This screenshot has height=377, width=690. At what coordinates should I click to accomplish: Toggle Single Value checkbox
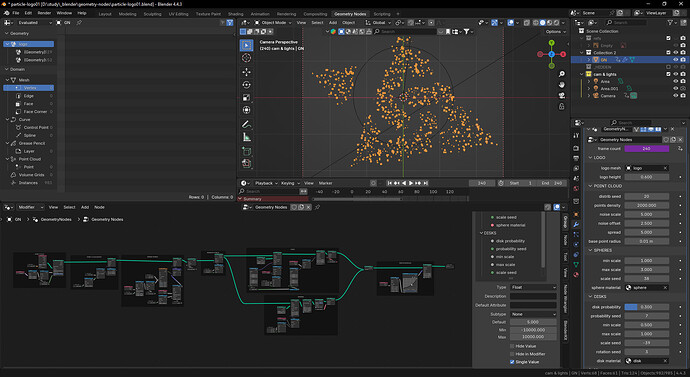512,362
